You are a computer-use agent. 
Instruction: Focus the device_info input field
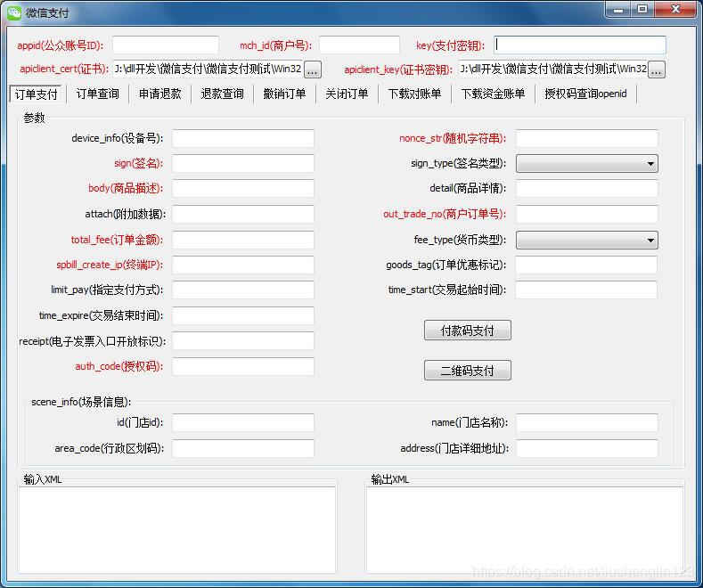(x=243, y=138)
